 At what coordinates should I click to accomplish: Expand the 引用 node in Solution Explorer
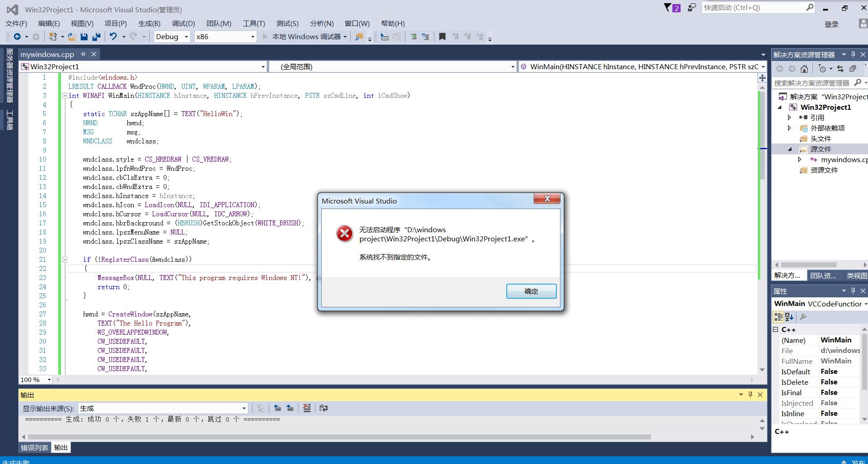point(789,117)
